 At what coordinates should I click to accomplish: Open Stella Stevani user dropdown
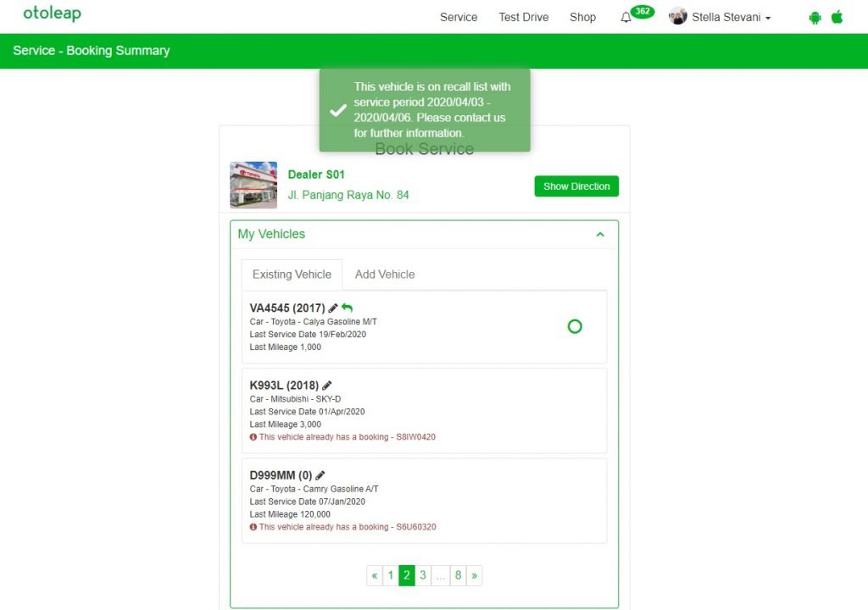click(721, 17)
